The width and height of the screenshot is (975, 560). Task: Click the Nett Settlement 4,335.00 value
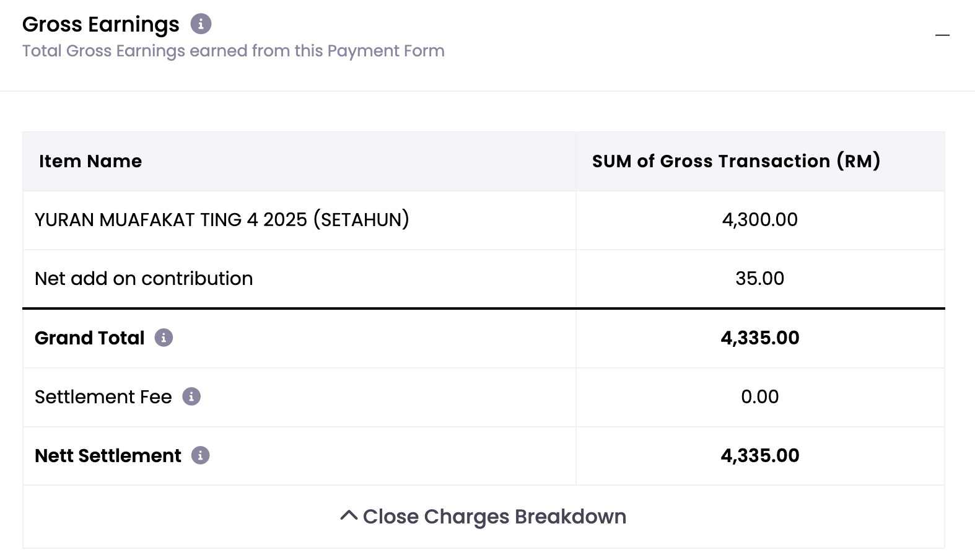(759, 455)
